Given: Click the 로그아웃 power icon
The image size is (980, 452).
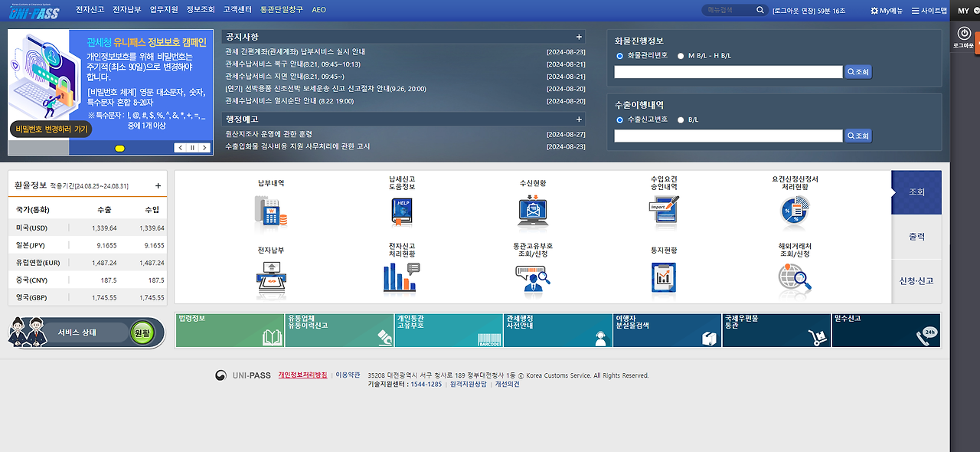Looking at the screenshot, I should click(x=964, y=33).
